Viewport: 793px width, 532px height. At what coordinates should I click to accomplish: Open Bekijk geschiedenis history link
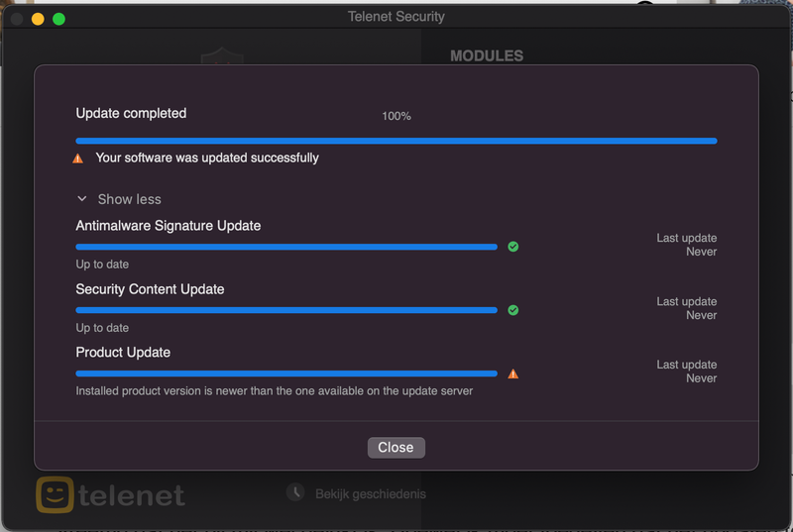[371, 494]
